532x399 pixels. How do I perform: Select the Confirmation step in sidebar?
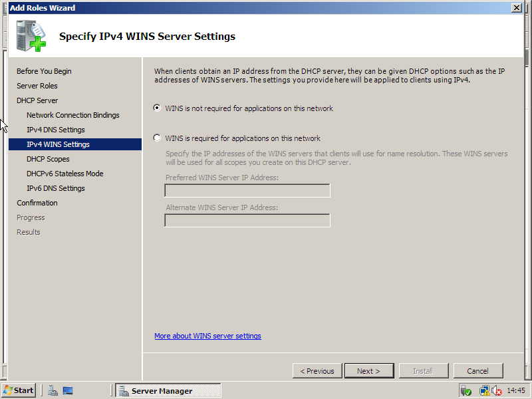coord(37,203)
